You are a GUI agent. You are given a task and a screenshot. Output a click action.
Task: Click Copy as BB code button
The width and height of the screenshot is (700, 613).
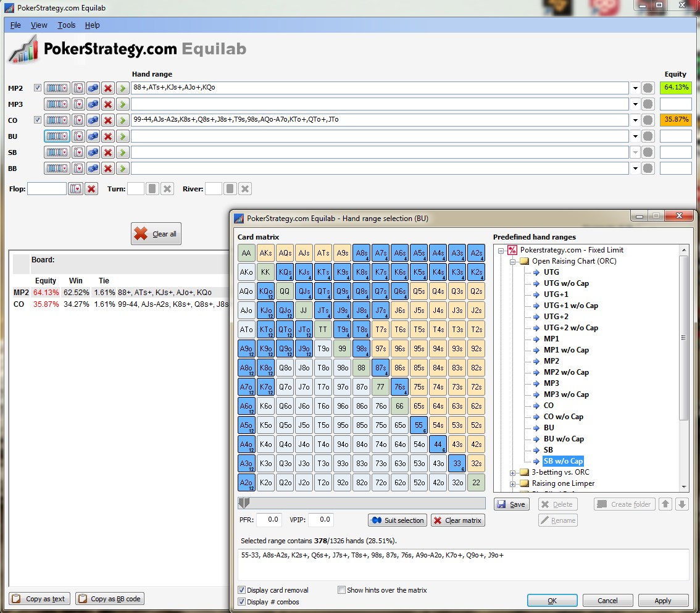click(x=110, y=599)
